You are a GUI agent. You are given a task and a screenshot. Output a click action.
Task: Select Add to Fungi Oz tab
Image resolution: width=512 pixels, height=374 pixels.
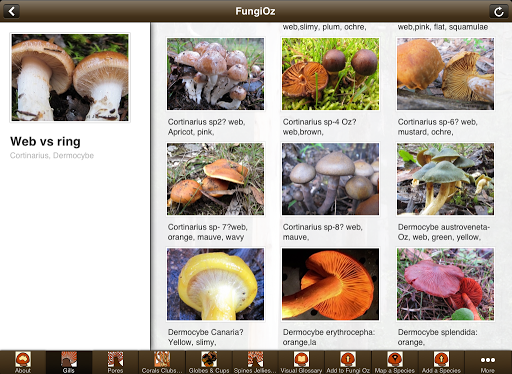tap(348, 362)
